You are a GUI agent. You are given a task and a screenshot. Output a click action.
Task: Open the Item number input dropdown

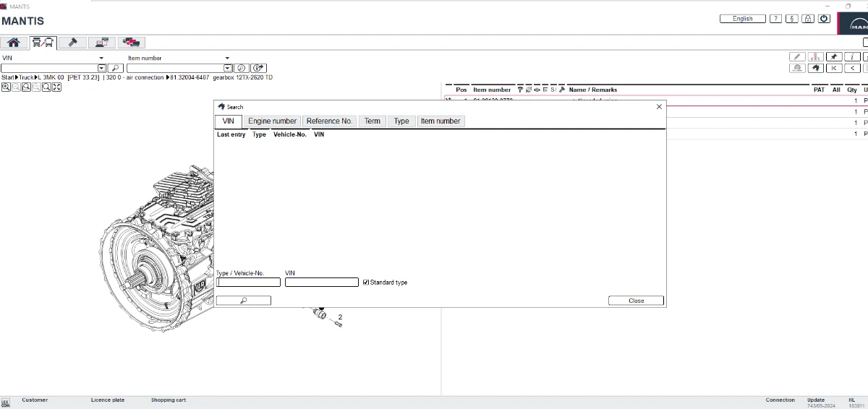(227, 68)
